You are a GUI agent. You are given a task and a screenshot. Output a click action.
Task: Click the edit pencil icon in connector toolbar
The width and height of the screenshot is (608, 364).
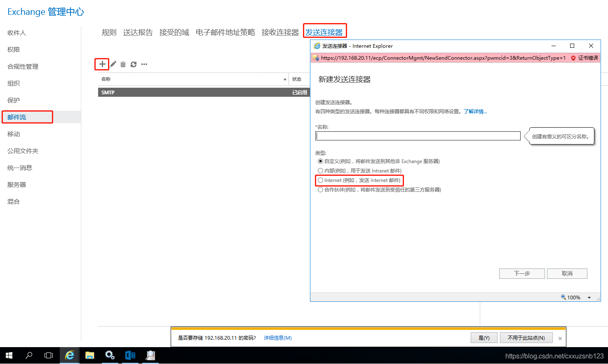tap(113, 64)
